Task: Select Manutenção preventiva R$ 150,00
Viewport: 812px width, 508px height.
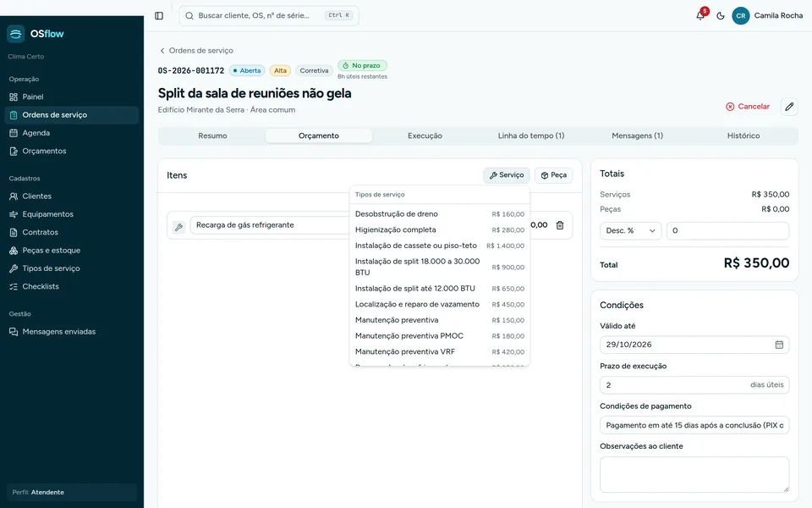Action: tap(440, 320)
